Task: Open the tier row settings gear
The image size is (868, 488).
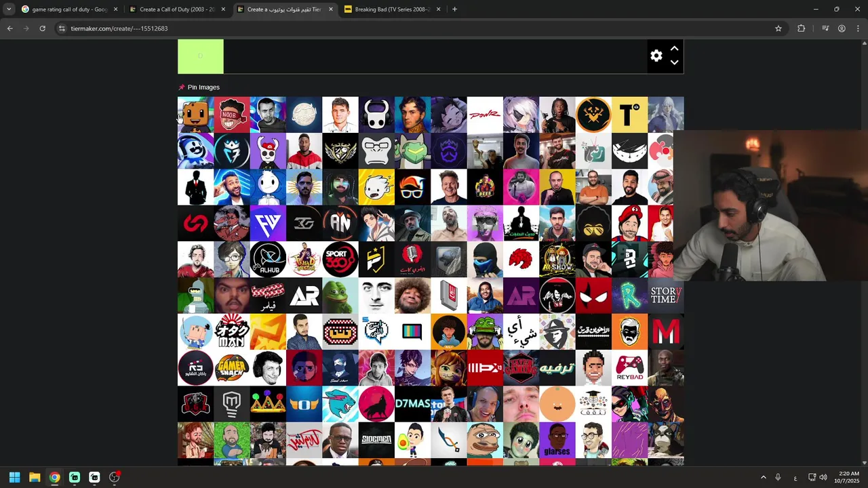Action: 656,56
